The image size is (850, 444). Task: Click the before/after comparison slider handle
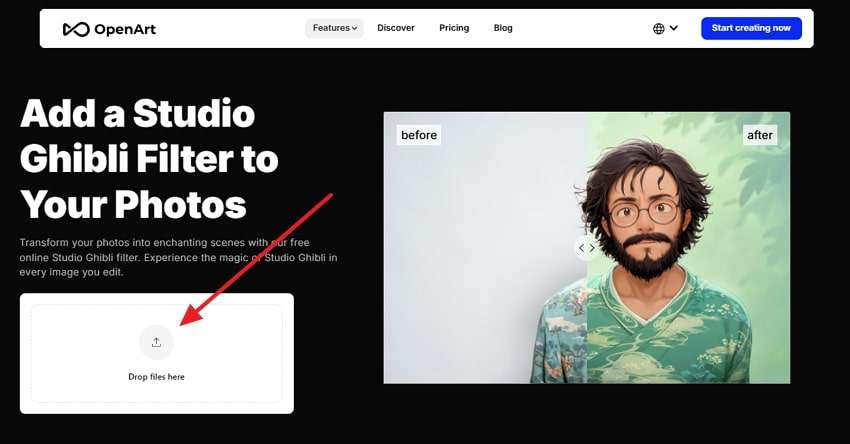point(587,248)
